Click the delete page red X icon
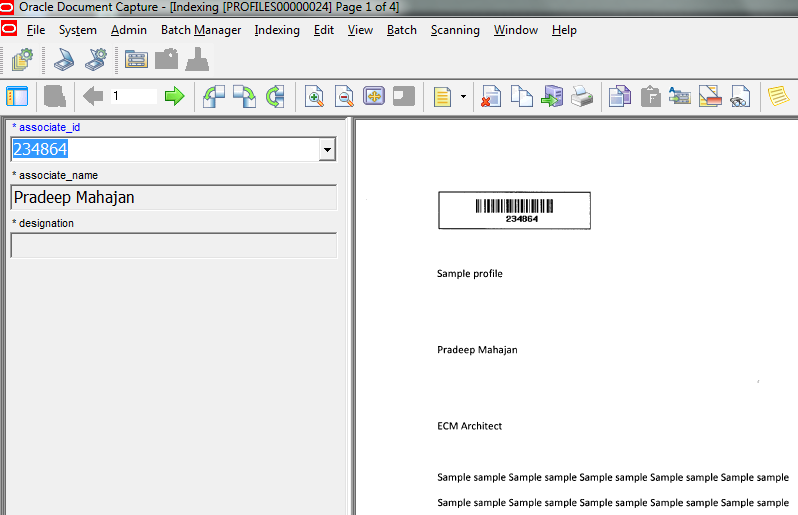 click(x=491, y=97)
